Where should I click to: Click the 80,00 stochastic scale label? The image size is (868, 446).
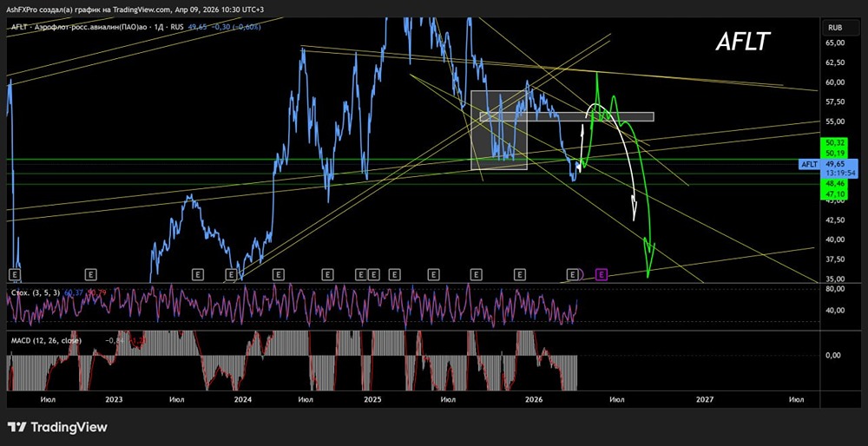835,289
